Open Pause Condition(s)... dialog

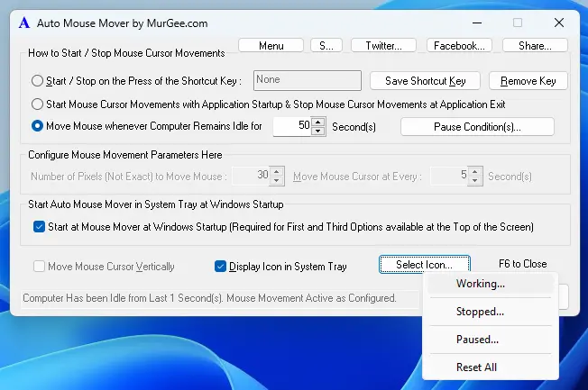[x=477, y=127]
